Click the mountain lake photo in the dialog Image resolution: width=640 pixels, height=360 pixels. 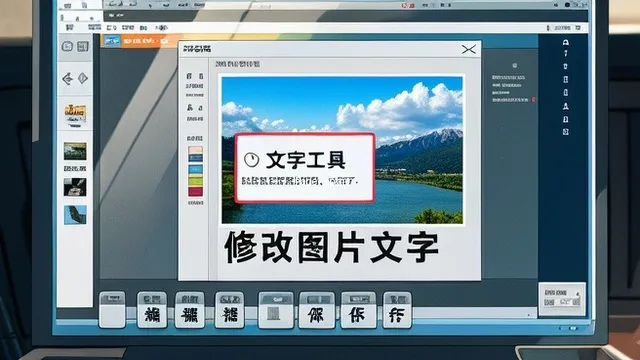coord(342,149)
